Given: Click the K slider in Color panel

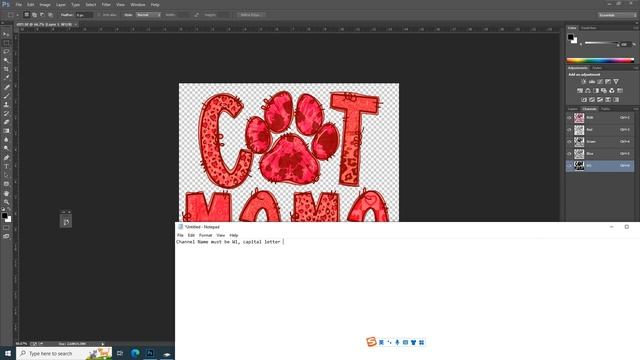Looking at the screenshot, I should coord(602,43).
